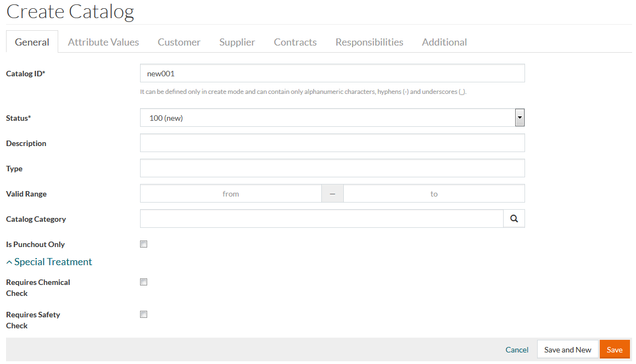Click into the Catalog ID field
This screenshot has width=636, height=364.
(x=332, y=73)
